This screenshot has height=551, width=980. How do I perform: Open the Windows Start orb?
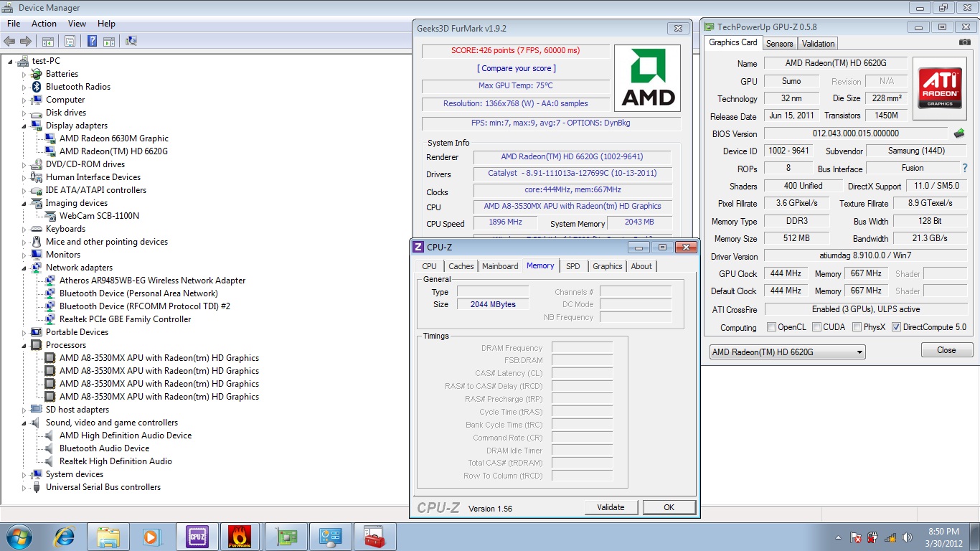click(19, 536)
